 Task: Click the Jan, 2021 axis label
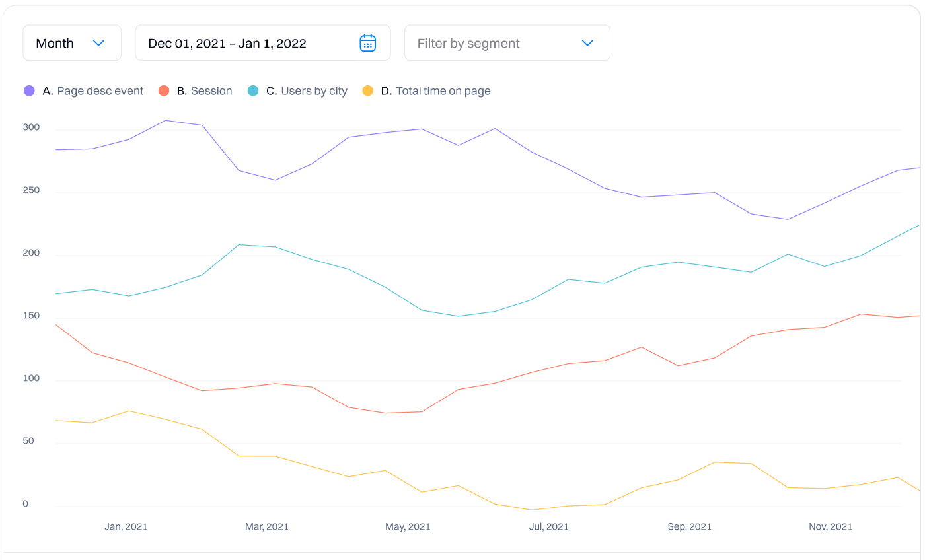tap(126, 526)
